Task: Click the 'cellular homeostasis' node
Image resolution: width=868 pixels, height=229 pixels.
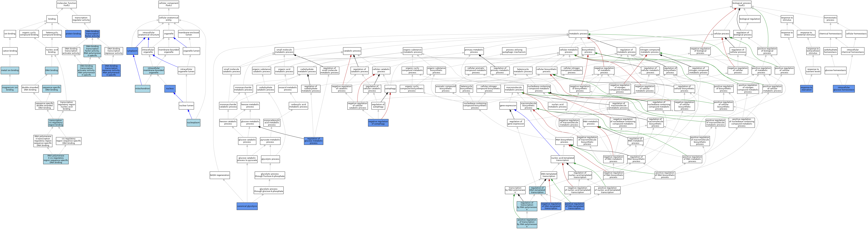Action: click(x=856, y=34)
